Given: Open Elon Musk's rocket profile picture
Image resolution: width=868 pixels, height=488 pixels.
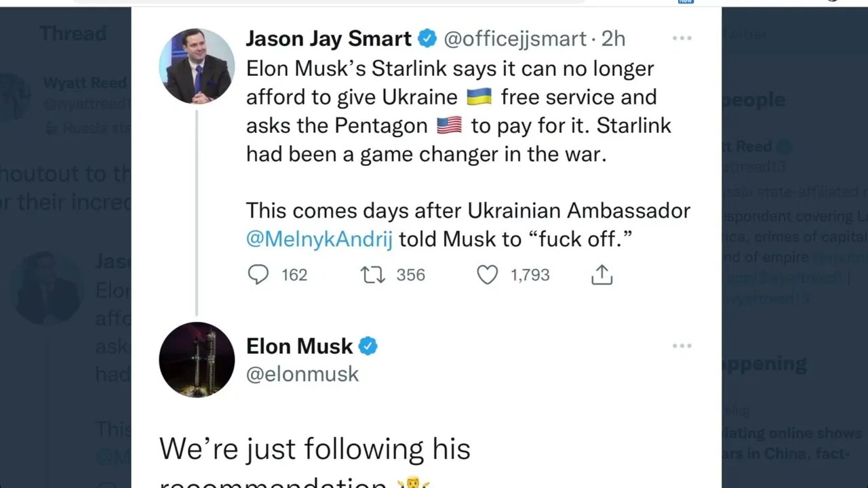Looking at the screenshot, I should coord(197,360).
